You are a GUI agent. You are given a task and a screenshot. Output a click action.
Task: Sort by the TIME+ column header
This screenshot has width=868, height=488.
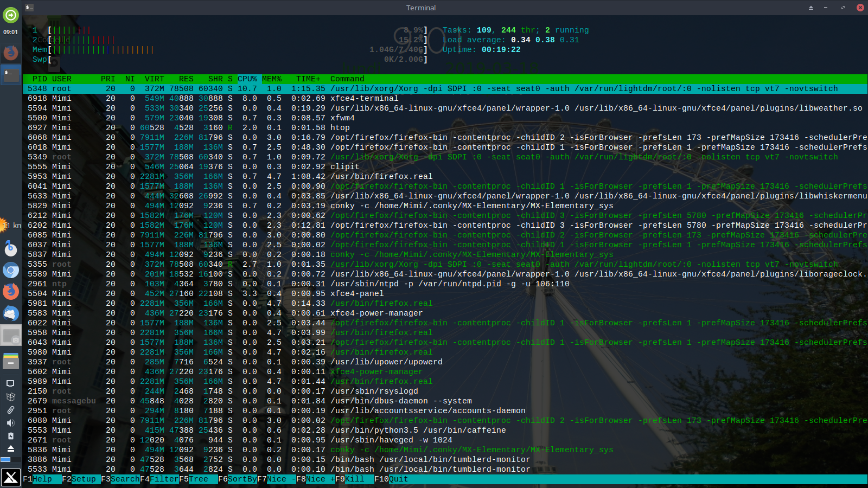(308, 79)
